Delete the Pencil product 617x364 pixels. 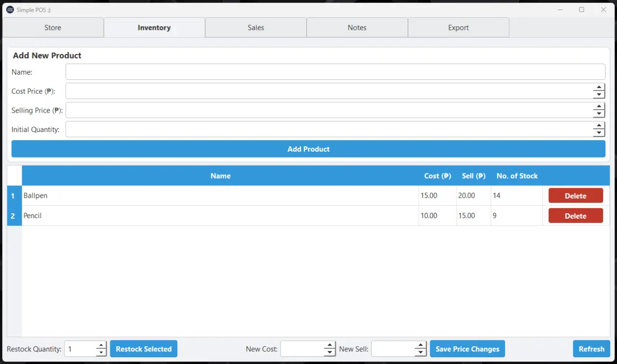pos(576,216)
